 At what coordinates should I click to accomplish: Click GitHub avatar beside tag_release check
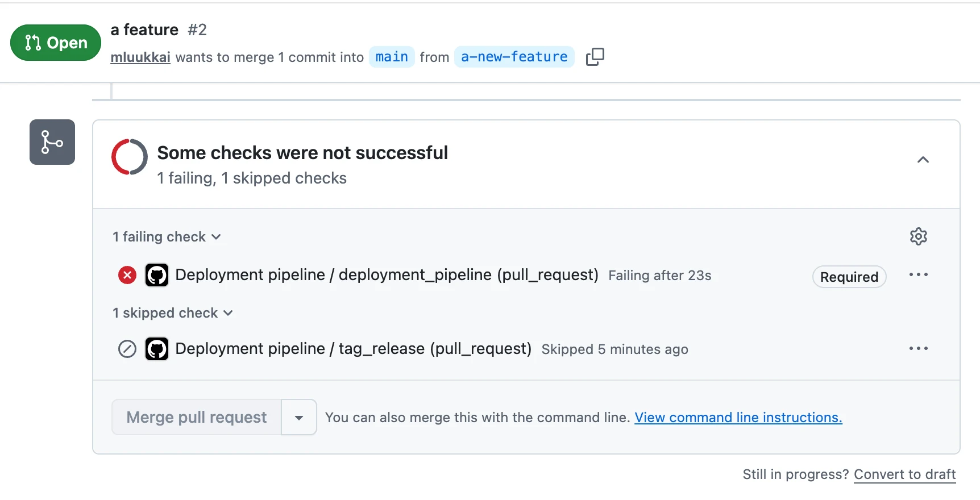click(x=157, y=349)
